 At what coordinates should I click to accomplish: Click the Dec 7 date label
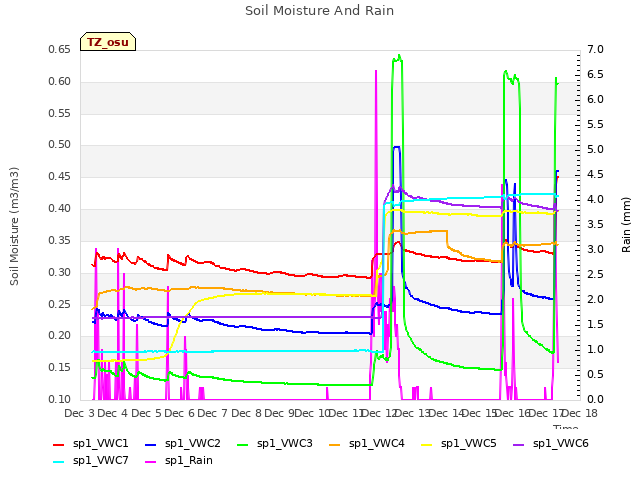[212, 413]
